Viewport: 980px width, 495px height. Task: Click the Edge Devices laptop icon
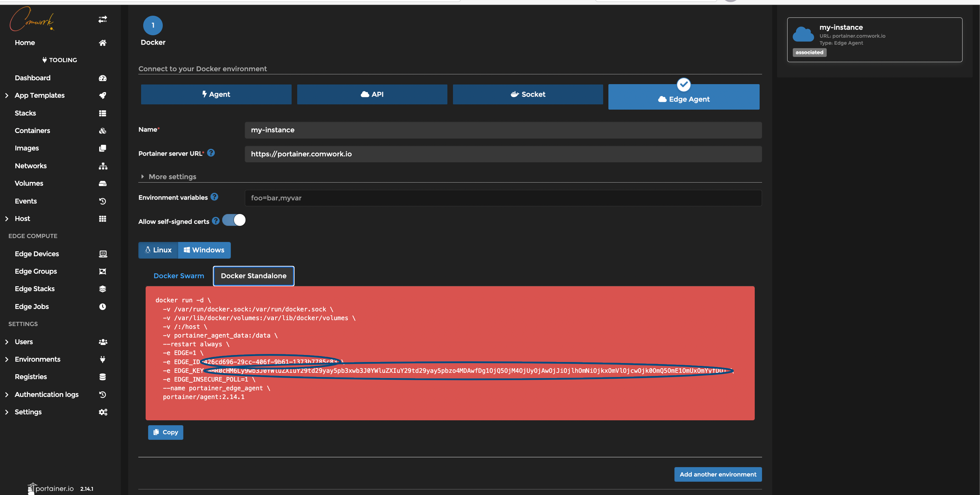[103, 254]
